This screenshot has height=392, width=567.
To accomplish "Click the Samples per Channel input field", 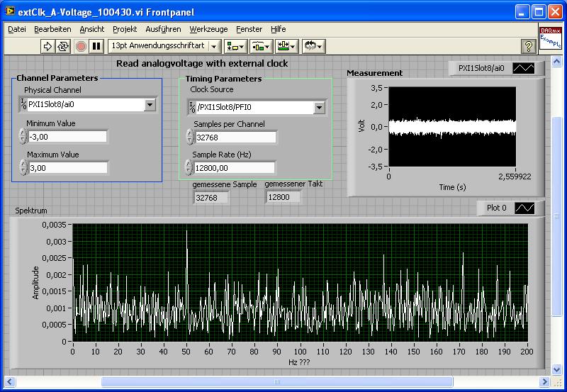I will tap(235, 138).
